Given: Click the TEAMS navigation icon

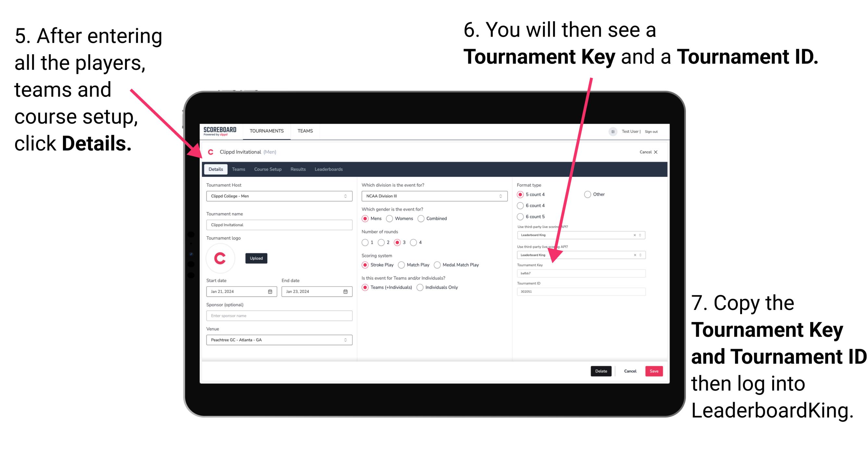Looking at the screenshot, I should [304, 130].
